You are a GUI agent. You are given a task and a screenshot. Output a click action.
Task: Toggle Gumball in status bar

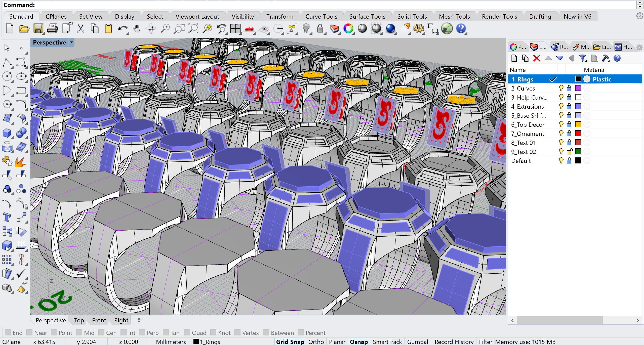coord(418,342)
